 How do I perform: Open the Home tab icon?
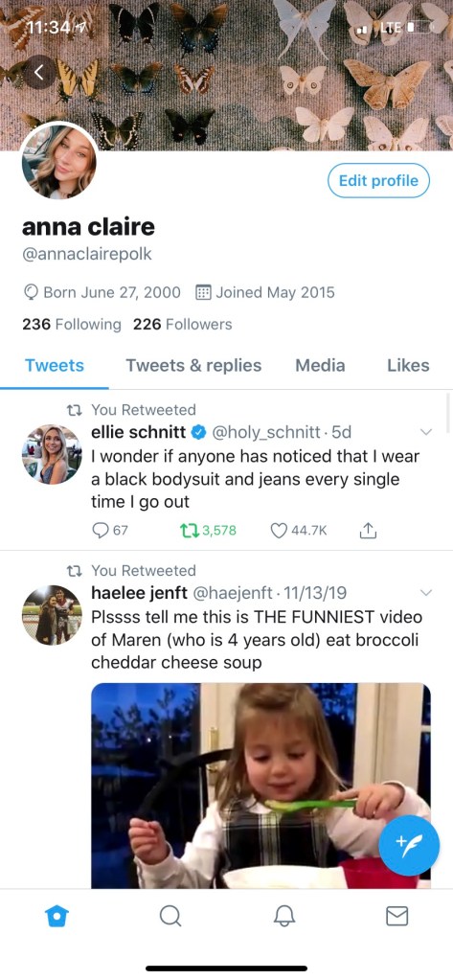tap(57, 916)
